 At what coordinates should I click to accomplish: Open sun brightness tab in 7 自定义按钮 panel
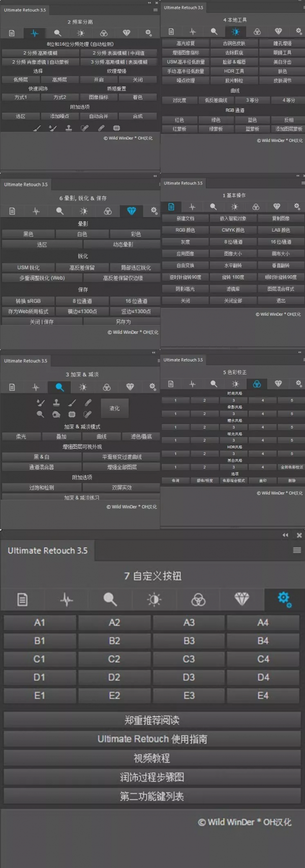tap(154, 600)
